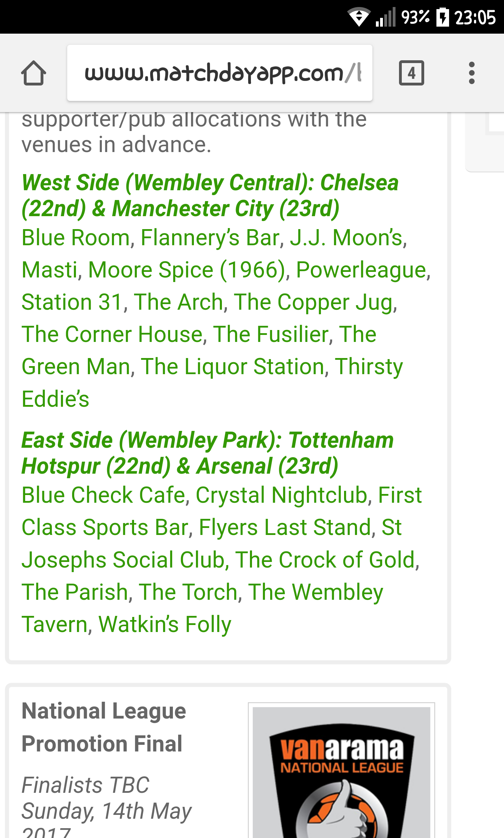This screenshot has height=838, width=504.
Task: Select the National League Promotion Final heading
Action: pos(104,727)
